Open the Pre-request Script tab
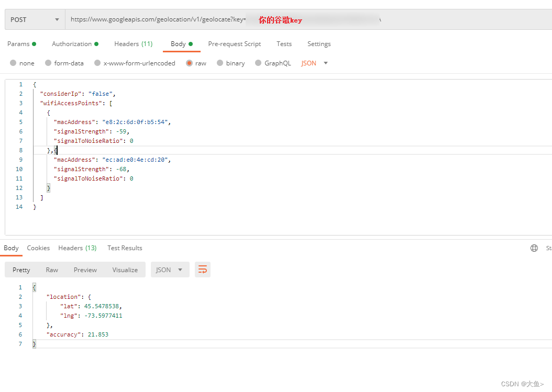The width and height of the screenshot is (552, 392). tap(234, 44)
